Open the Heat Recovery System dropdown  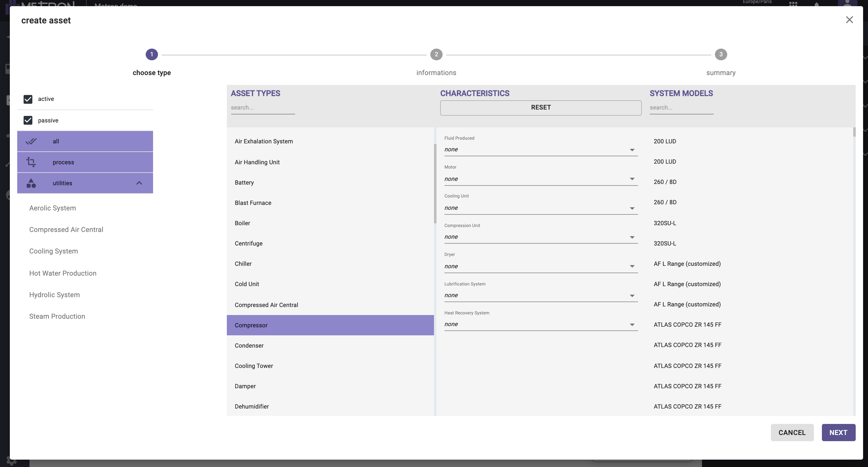[x=540, y=324]
